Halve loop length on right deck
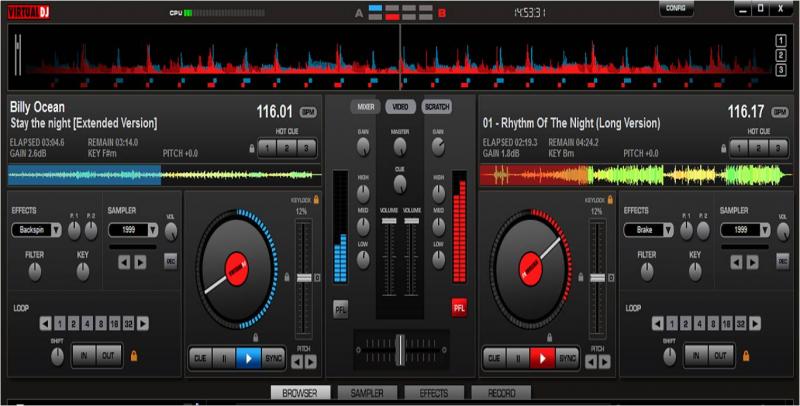 pos(658,323)
